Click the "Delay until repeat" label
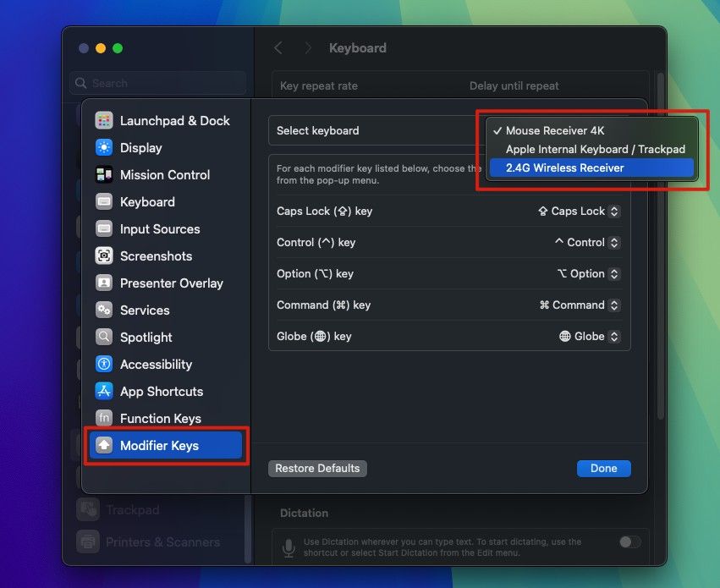This screenshot has width=720, height=588. [514, 85]
